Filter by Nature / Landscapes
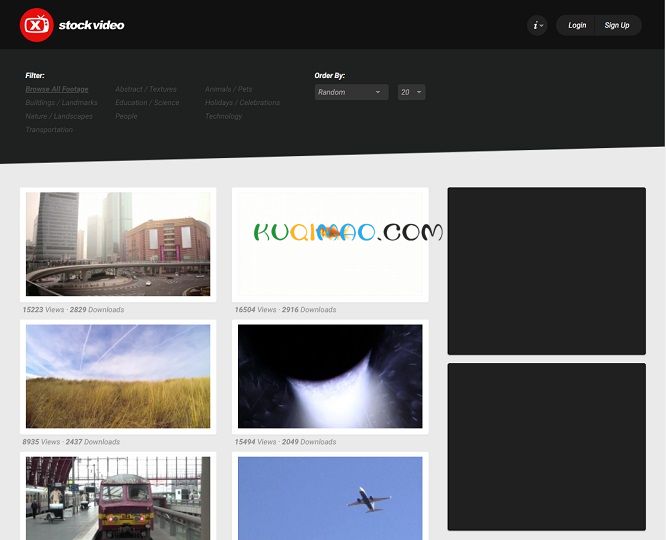Viewport: 666px width, 540px height. click(59, 116)
